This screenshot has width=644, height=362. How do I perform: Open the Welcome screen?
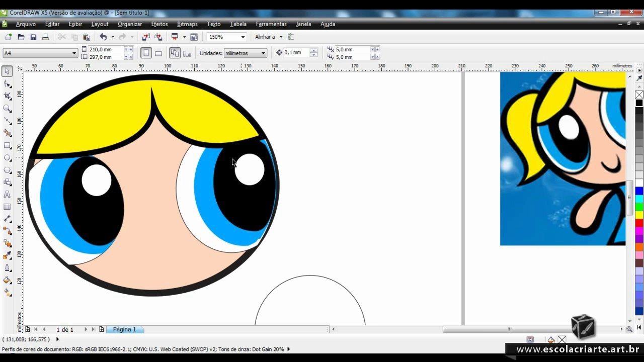pos(194,37)
